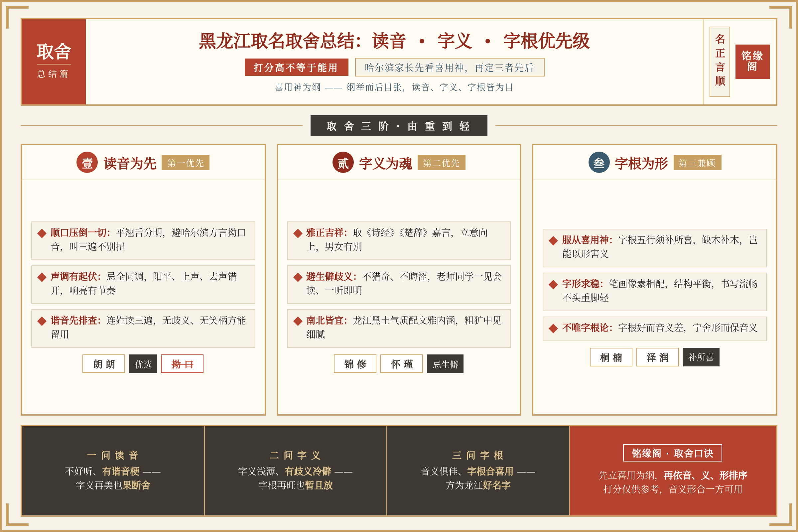
Task: Select the 第一优先 tag
Action: (x=185, y=163)
